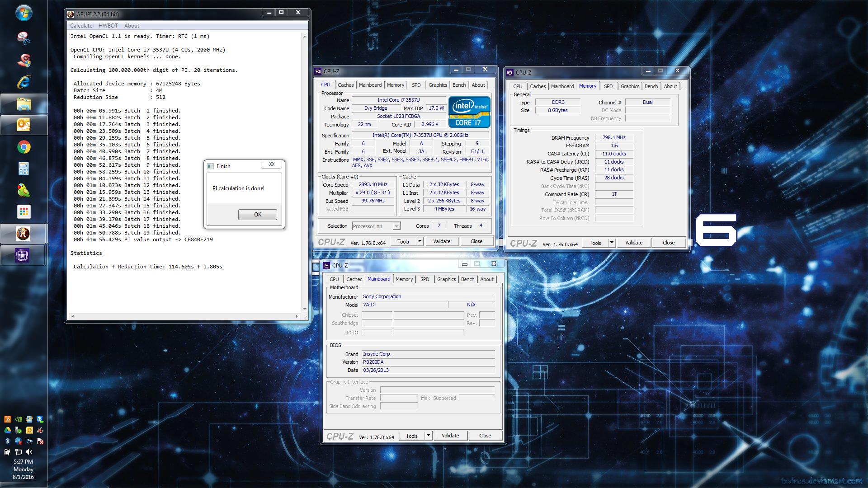Viewport: 868px width, 488px height.
Task: Open the Calculator taskbar icon
Action: (24, 169)
